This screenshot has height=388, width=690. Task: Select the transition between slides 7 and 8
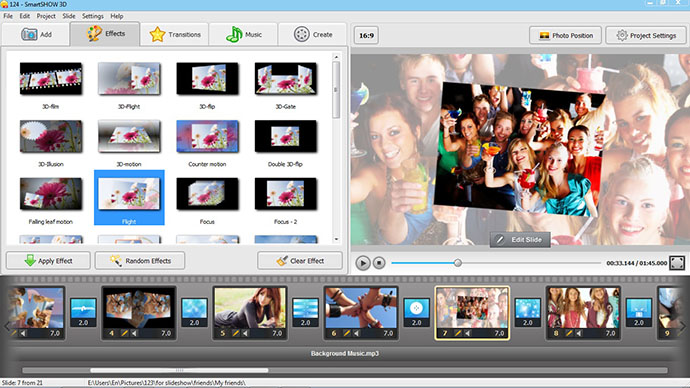[x=528, y=313]
